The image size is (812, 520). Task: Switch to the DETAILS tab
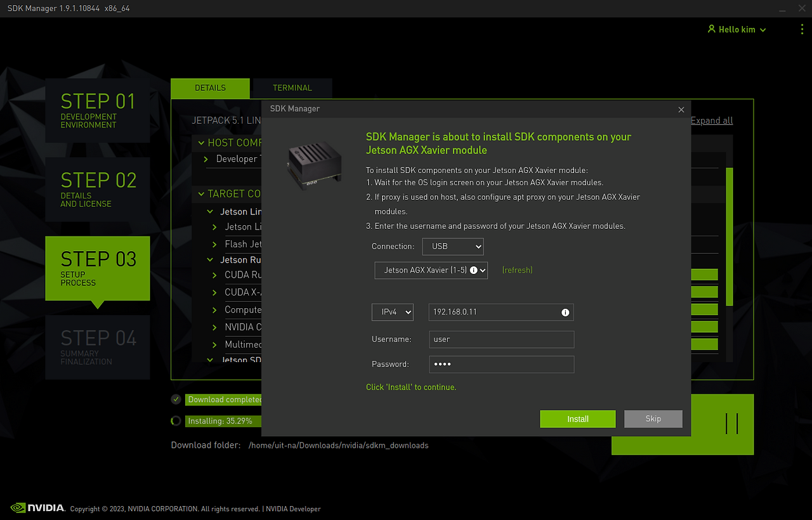coord(210,88)
